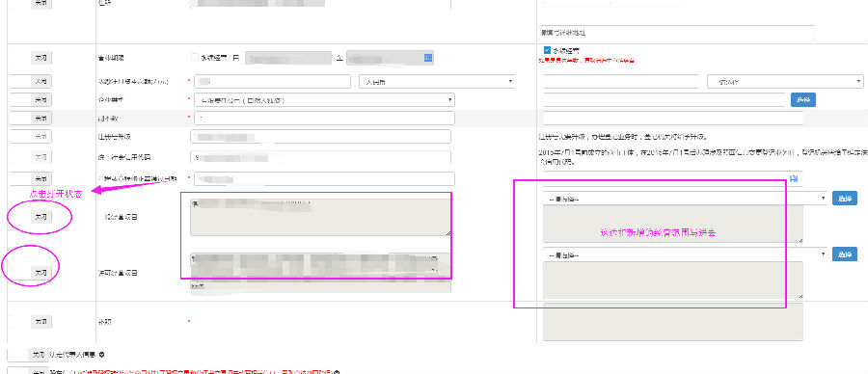Click the blue 选择 button next to the second 请选择 dropdown
Viewport: 868px width, 374px height.
845,254
